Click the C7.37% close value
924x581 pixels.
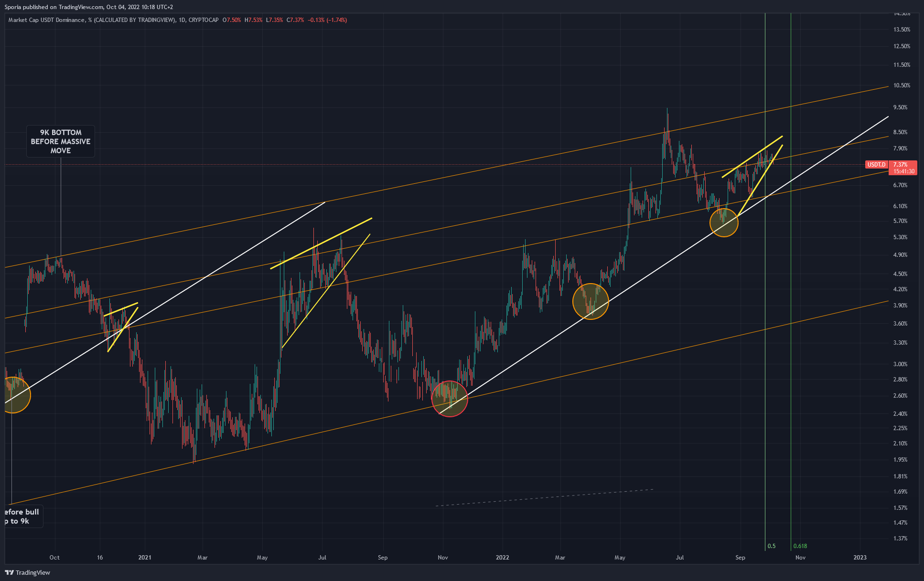coord(295,20)
